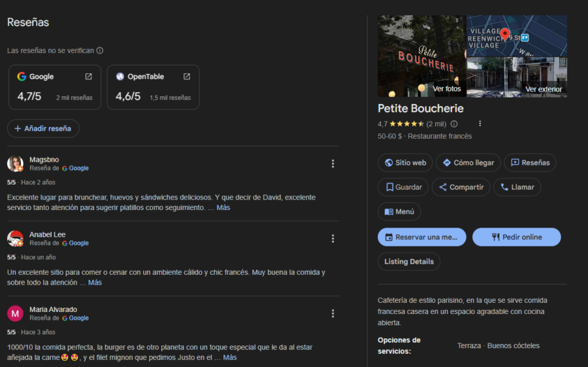
Task: Expand Magsbno review with 'Más'
Action: [223, 207]
